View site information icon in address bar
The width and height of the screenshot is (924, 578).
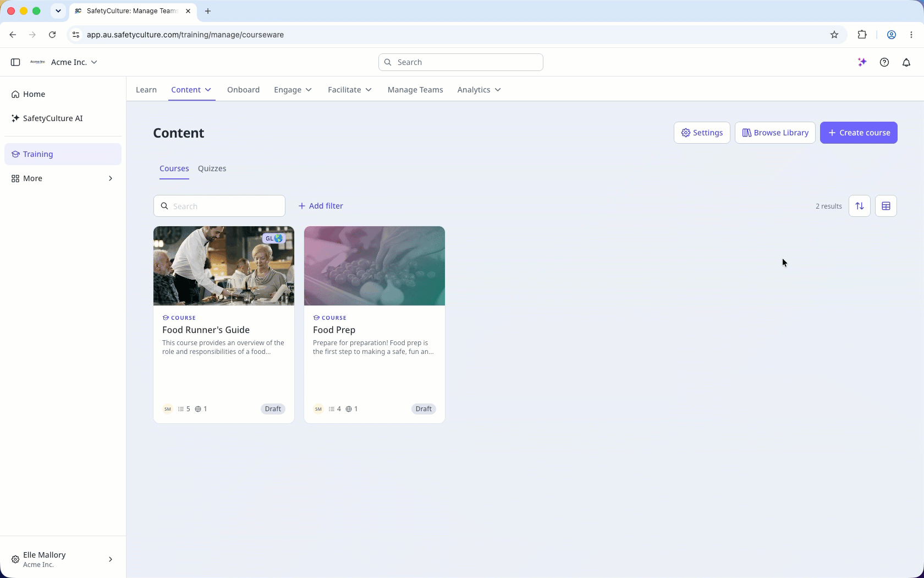[76, 35]
